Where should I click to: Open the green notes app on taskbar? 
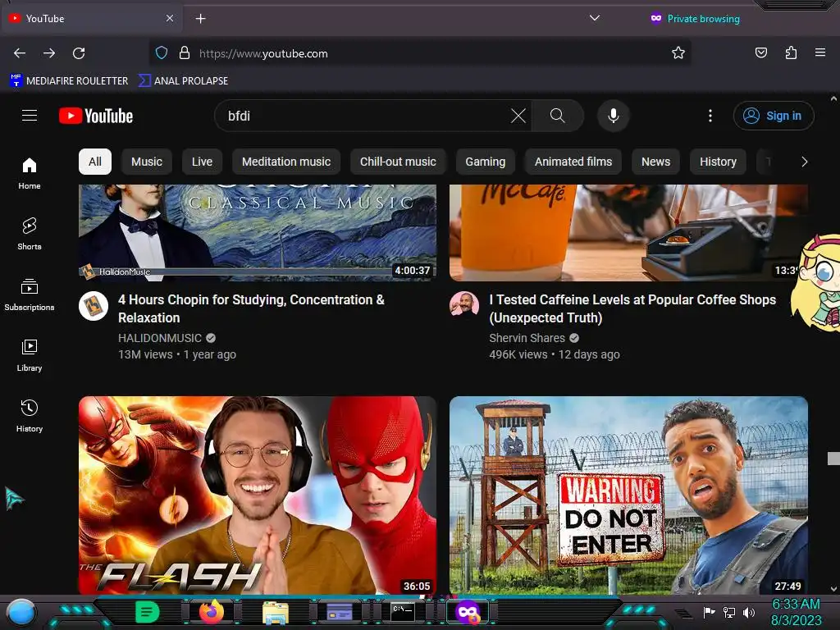[x=147, y=612]
